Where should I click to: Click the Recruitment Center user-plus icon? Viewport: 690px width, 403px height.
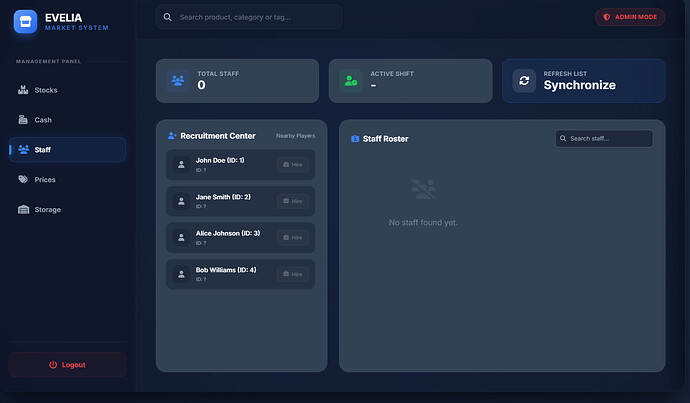172,136
